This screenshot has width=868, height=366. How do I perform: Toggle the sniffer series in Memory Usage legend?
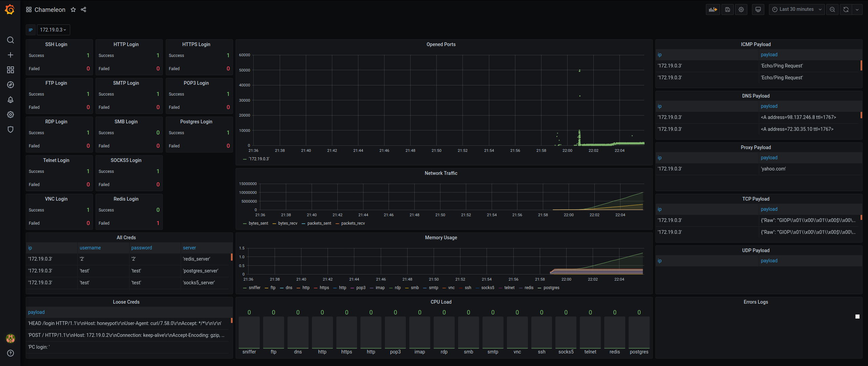point(254,288)
